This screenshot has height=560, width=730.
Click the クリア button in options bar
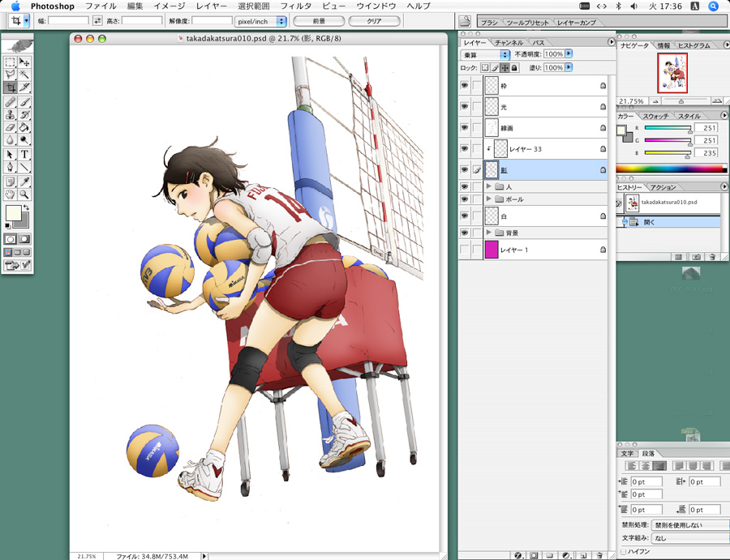(x=374, y=21)
